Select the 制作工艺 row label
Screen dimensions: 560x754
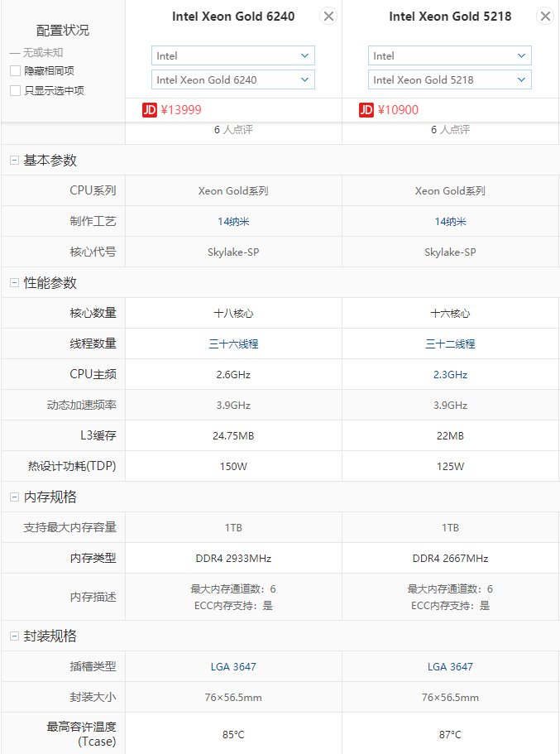(x=93, y=221)
